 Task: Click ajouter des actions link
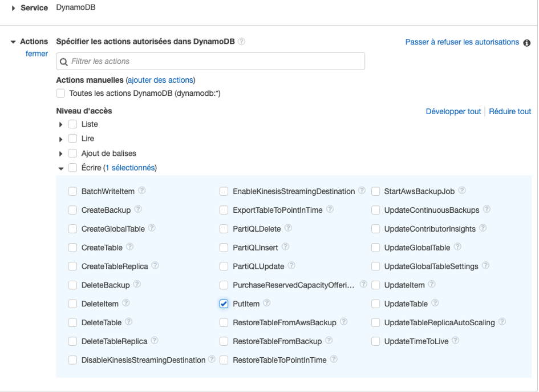[x=160, y=80]
